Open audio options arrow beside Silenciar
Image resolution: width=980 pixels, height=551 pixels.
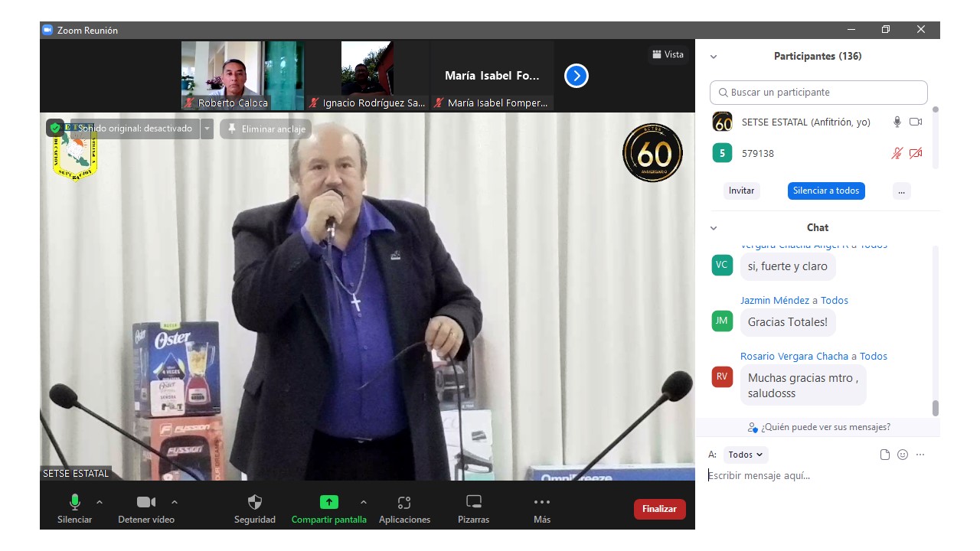[100, 502]
